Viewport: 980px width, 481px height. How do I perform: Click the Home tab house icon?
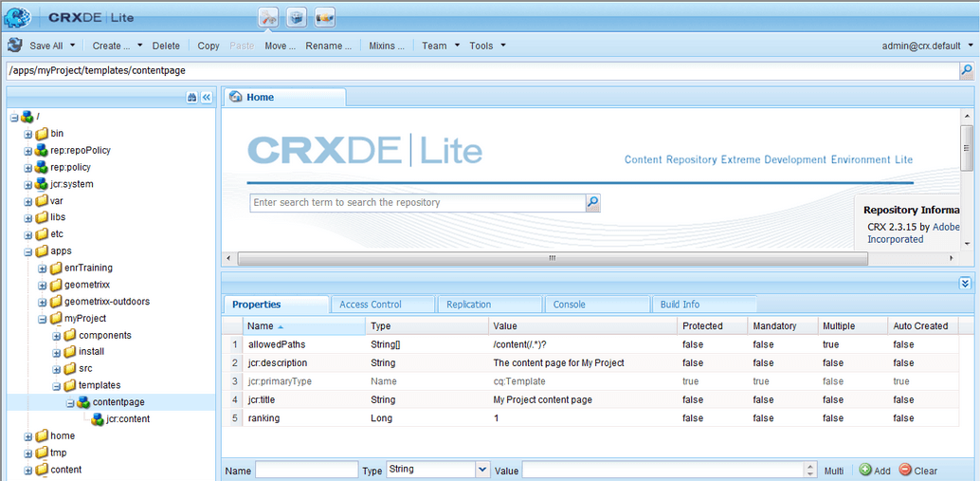pyautogui.click(x=236, y=97)
